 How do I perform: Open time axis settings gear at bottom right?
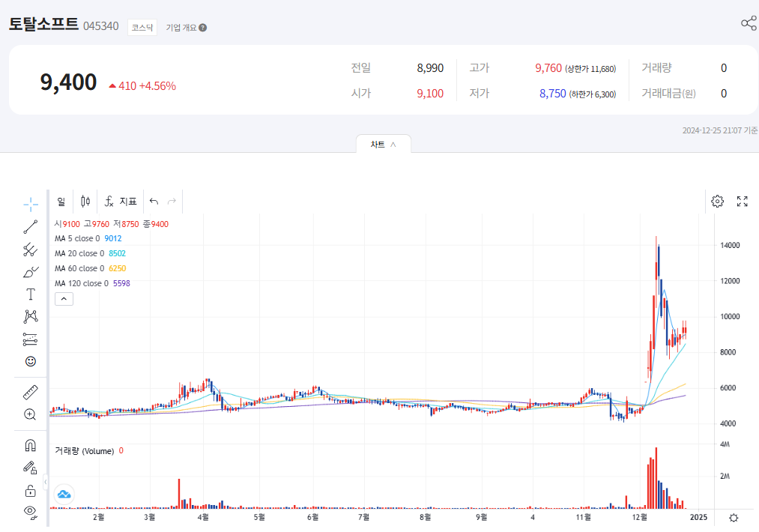coord(734,518)
